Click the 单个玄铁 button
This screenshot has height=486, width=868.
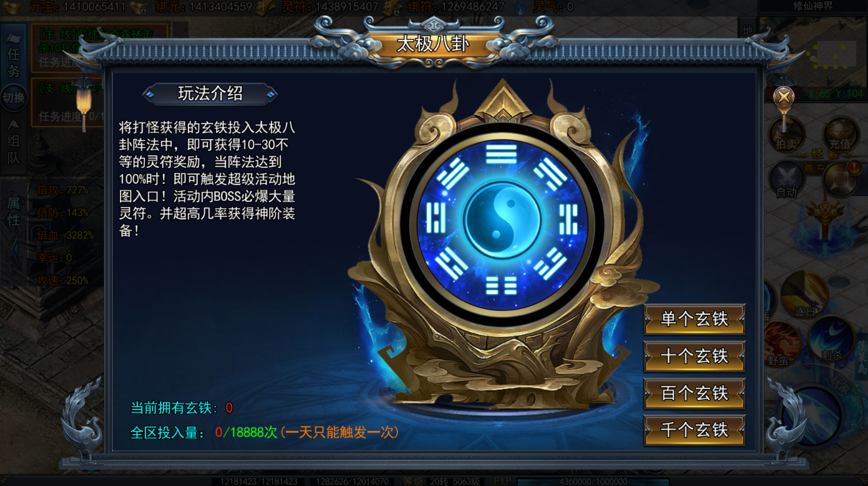tap(695, 319)
